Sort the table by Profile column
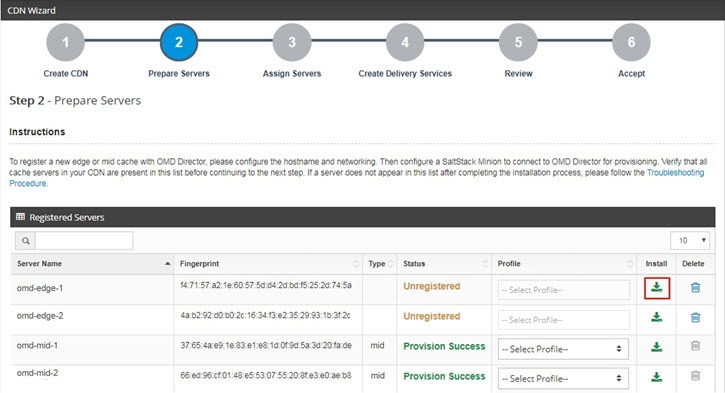The image size is (725, 393). coord(630,264)
